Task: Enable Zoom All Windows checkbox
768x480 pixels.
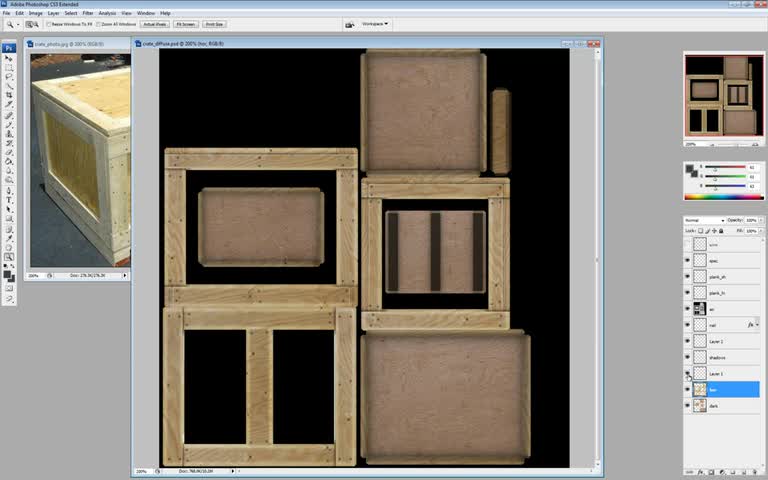Action: [x=98, y=24]
